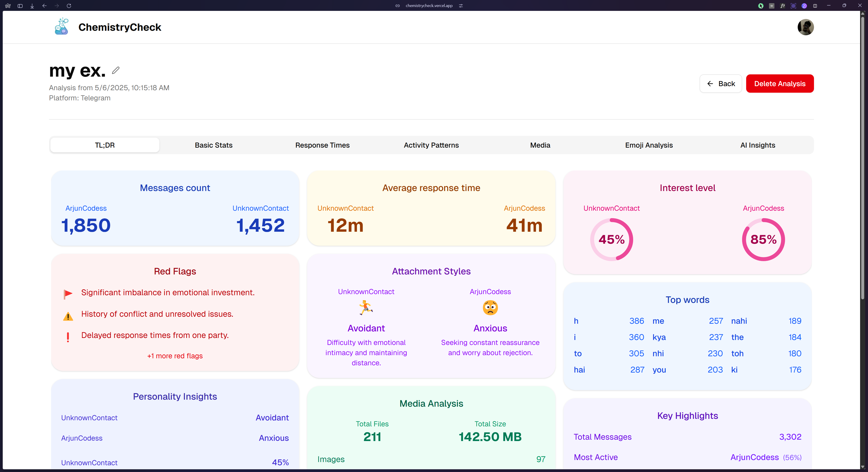Switch to the Basic Stats tab
This screenshot has height=472, width=868.
[x=214, y=145]
